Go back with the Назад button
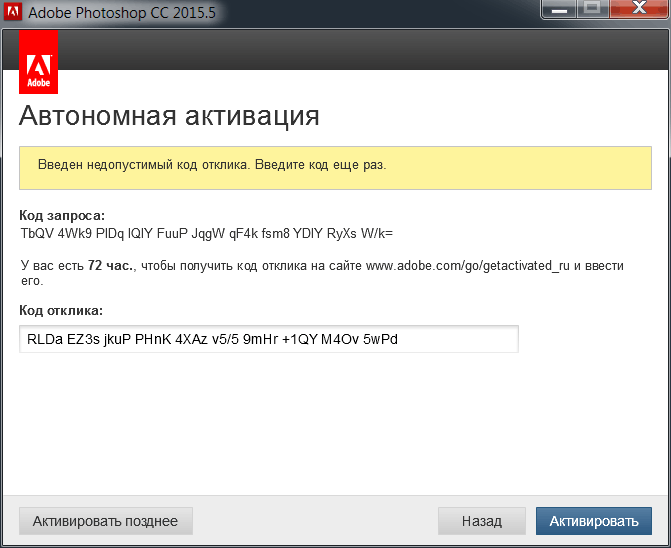 pos(481,521)
